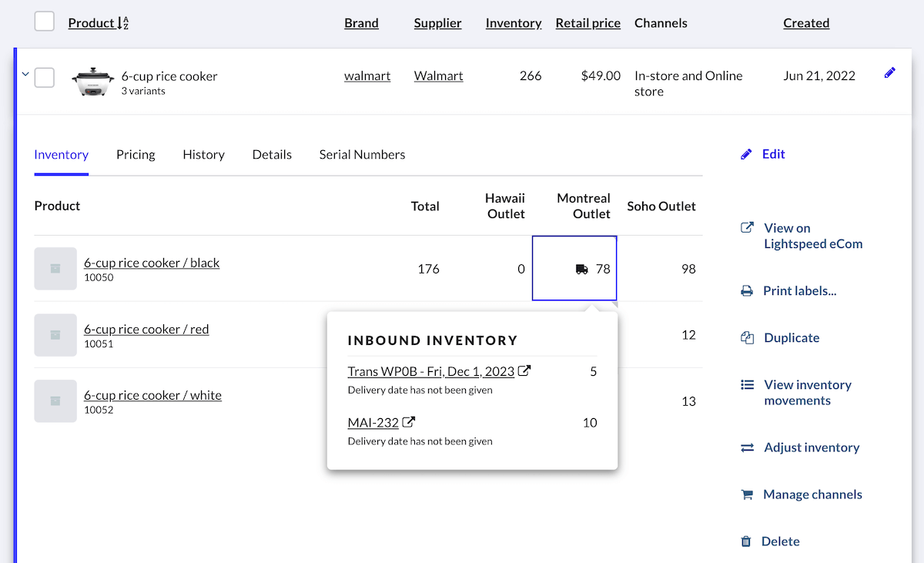The height and width of the screenshot is (563, 924).
Task: Click the white variant placeholder thumbnail
Action: [55, 401]
